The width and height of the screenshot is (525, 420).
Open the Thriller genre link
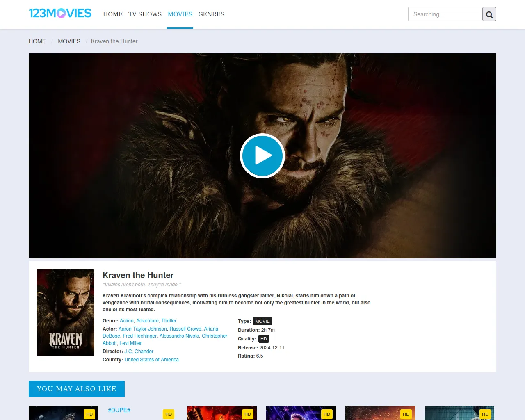pyautogui.click(x=169, y=321)
